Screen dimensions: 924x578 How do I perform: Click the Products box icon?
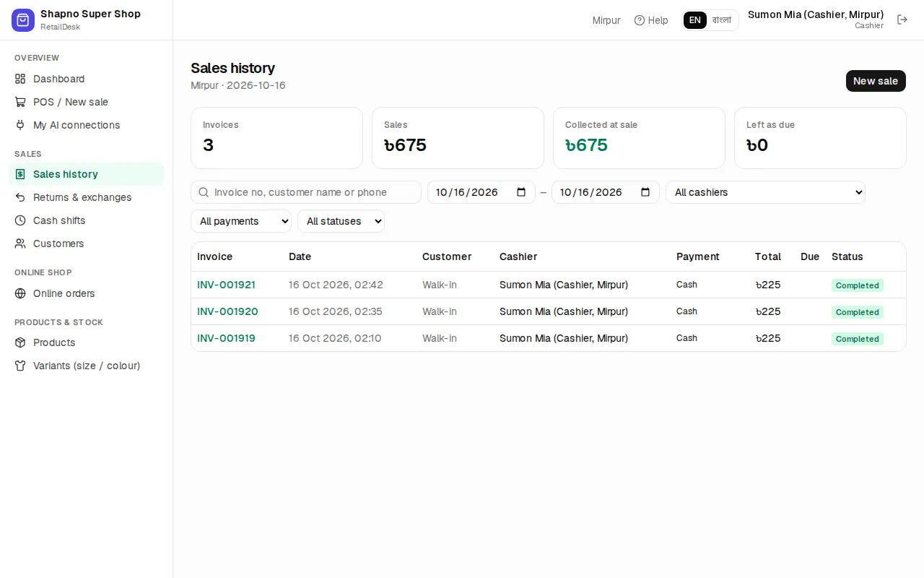point(20,342)
